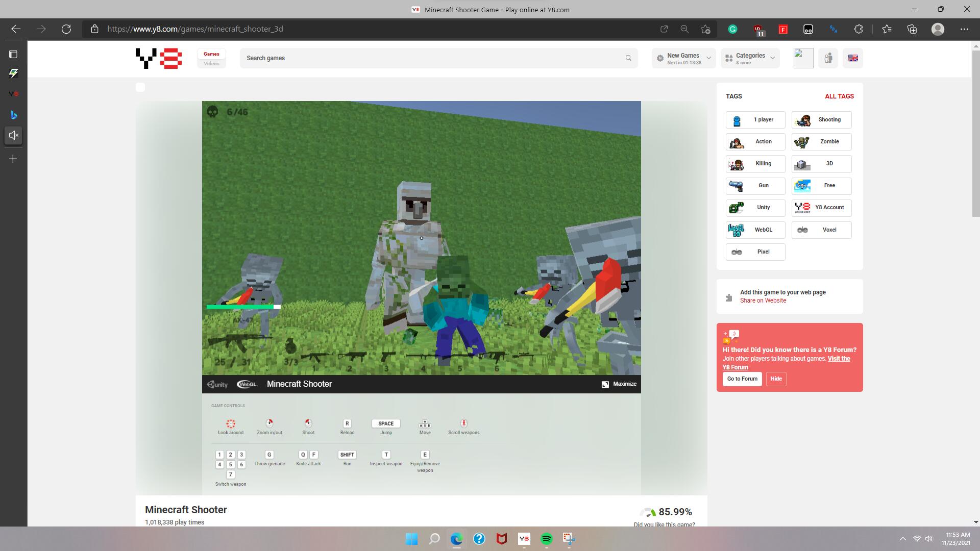This screenshot has width=980, height=551.
Task: Show hidden system tray icons chevron
Action: (902, 539)
